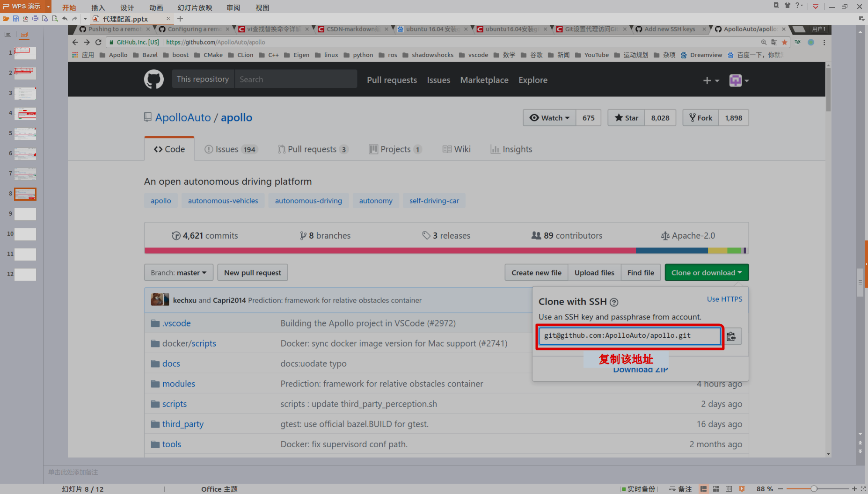Open Branch: master dropdown
The height and width of the screenshot is (494, 868).
click(x=179, y=273)
